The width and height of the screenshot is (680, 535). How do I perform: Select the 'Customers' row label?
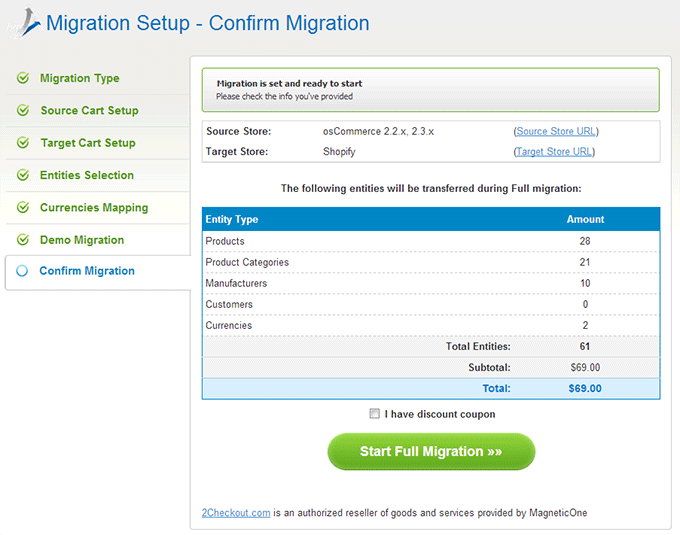click(229, 304)
